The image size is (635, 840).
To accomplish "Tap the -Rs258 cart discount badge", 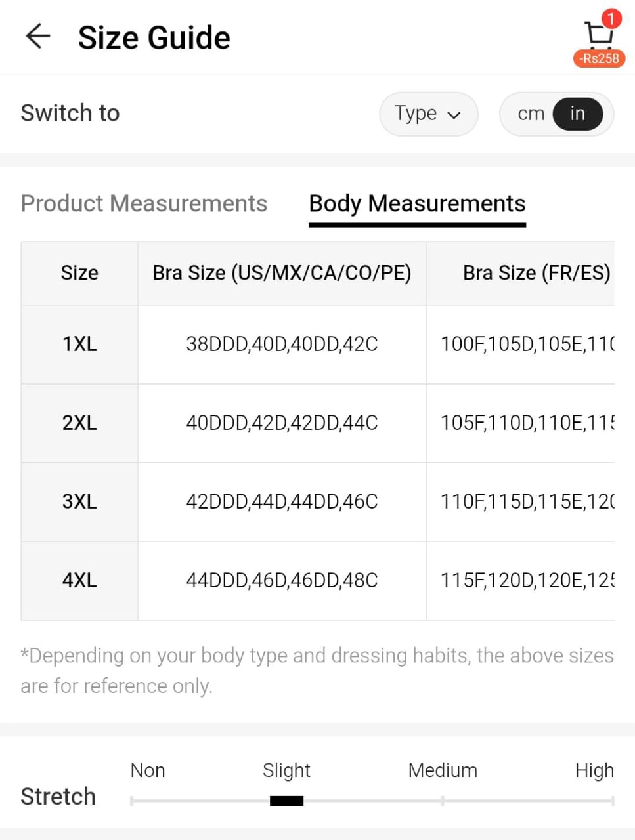I will pyautogui.click(x=599, y=58).
